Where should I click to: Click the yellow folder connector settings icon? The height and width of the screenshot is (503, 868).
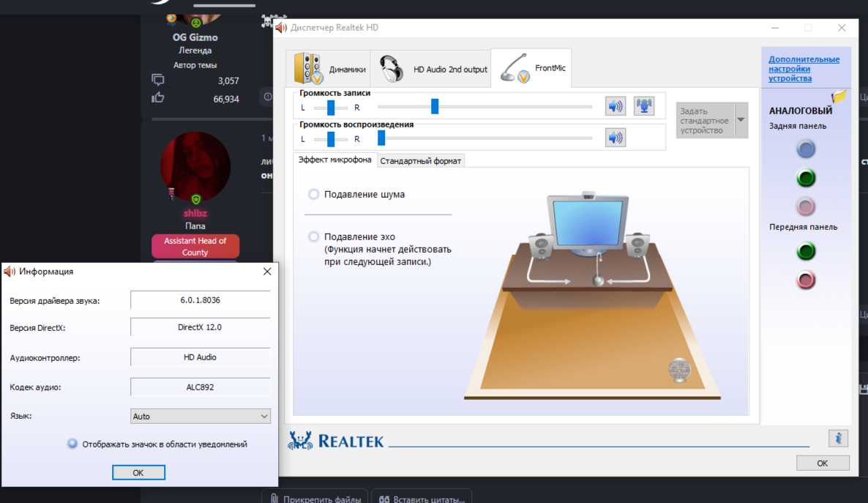point(839,97)
